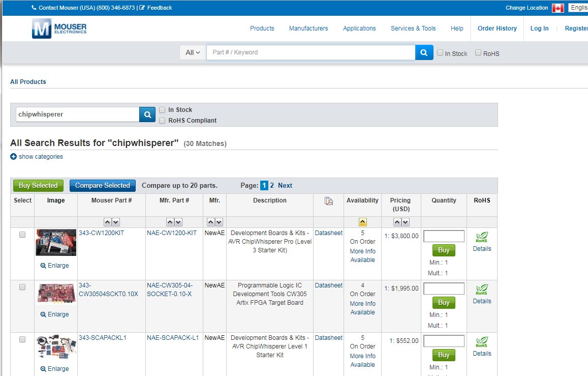The width and height of the screenshot is (588, 376).
Task: Click the PDF datasheet column header icon
Action: pyautogui.click(x=328, y=201)
